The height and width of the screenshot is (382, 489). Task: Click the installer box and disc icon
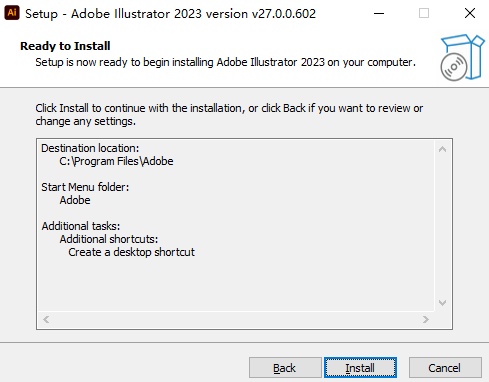(462, 58)
